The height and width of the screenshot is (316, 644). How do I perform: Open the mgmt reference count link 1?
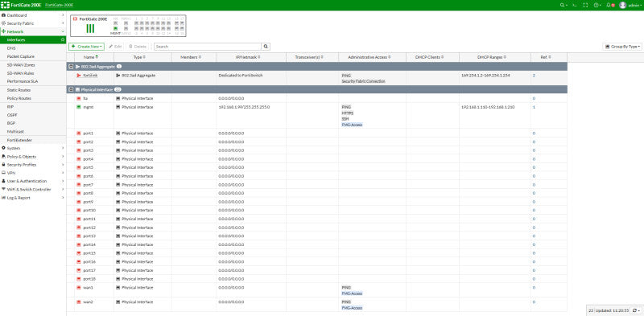click(x=534, y=107)
